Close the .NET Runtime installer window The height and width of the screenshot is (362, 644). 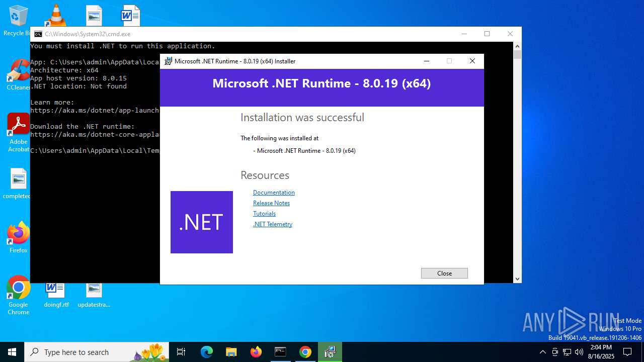click(472, 61)
